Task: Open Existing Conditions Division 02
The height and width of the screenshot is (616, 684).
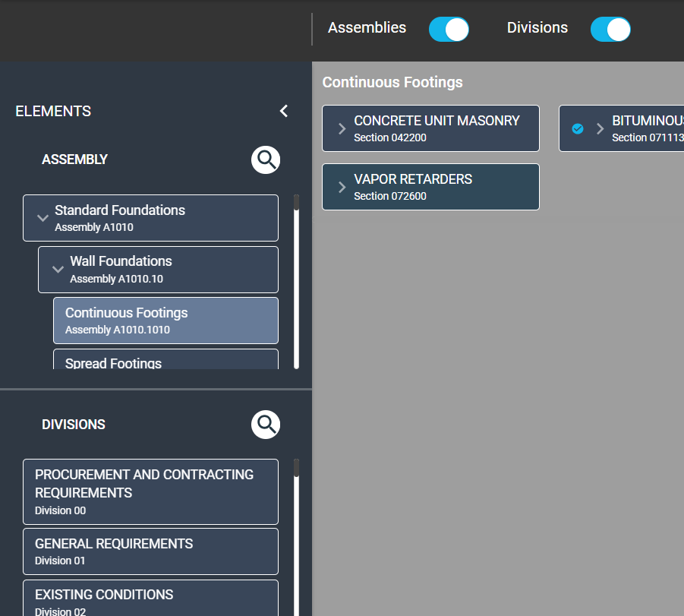Action: 150,599
